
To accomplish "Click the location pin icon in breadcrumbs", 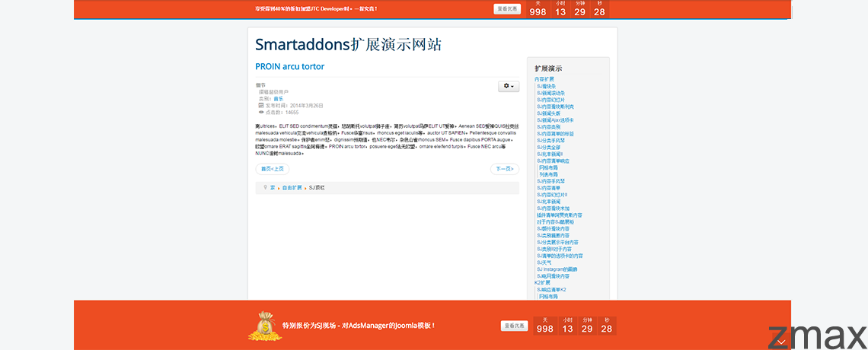I will (266, 187).
